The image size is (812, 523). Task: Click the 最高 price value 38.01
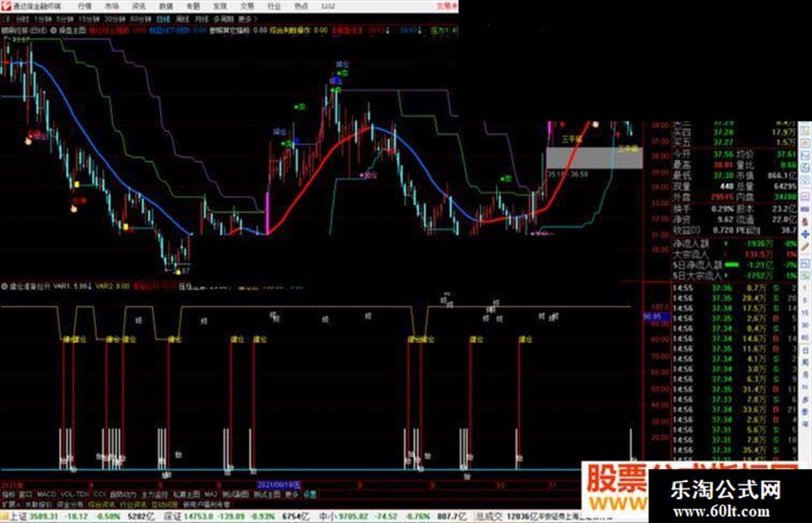723,165
